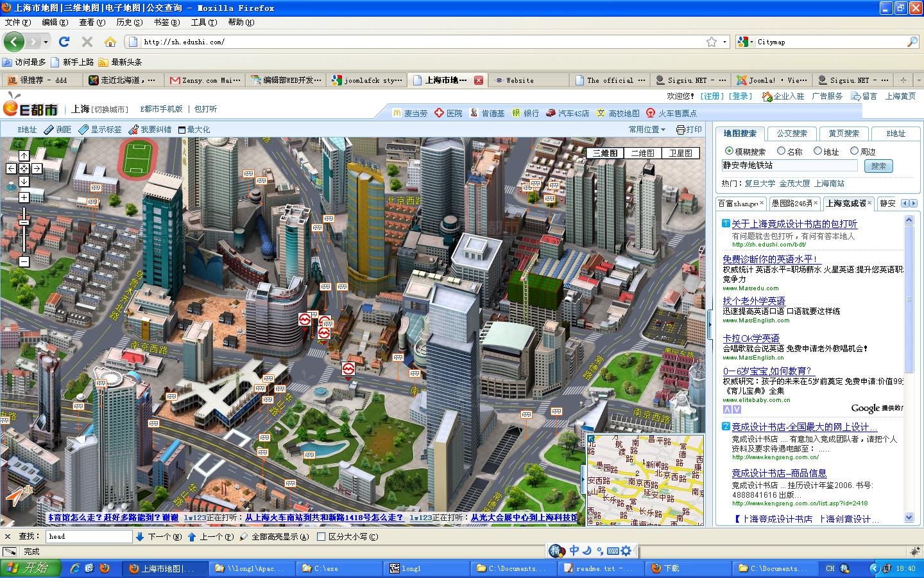924x578 pixels.
Task: Select the 地址 search radio button
Action: click(817, 151)
